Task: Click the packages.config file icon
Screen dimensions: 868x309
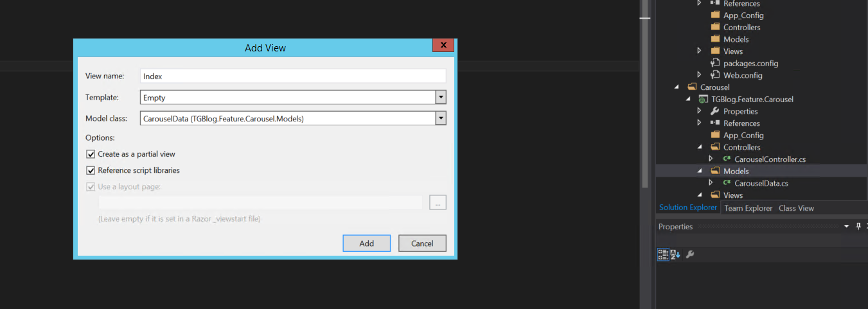Action: click(x=714, y=63)
